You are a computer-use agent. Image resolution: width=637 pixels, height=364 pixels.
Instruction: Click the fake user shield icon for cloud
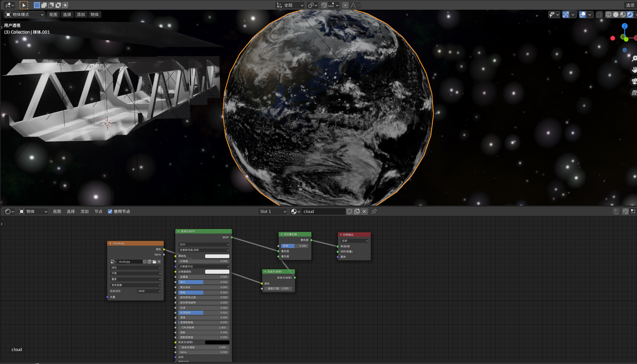coord(349,211)
